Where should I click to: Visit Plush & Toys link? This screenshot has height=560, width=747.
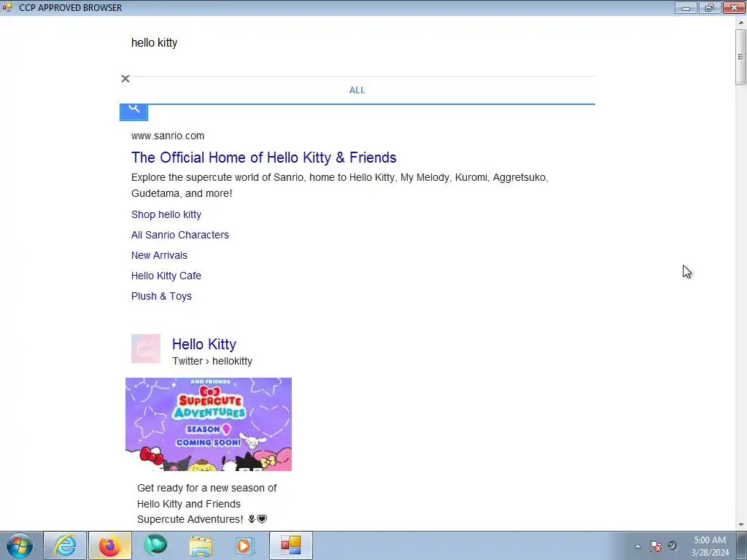pos(161,296)
